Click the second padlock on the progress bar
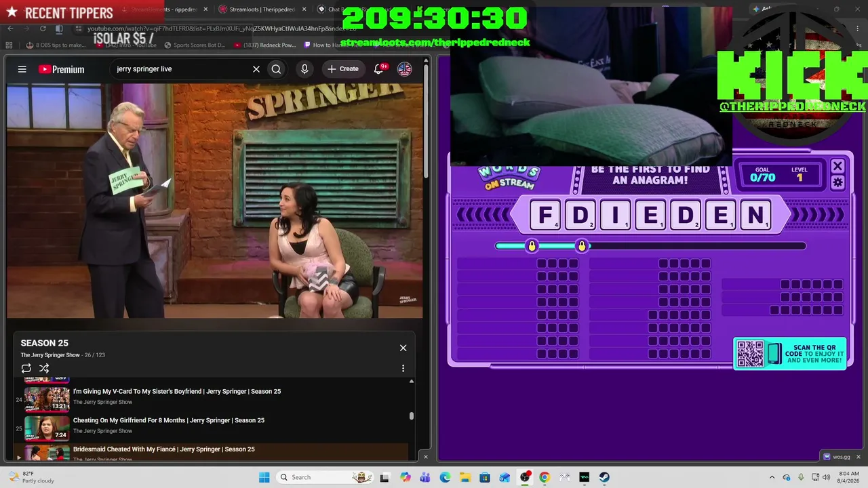 [582, 246]
